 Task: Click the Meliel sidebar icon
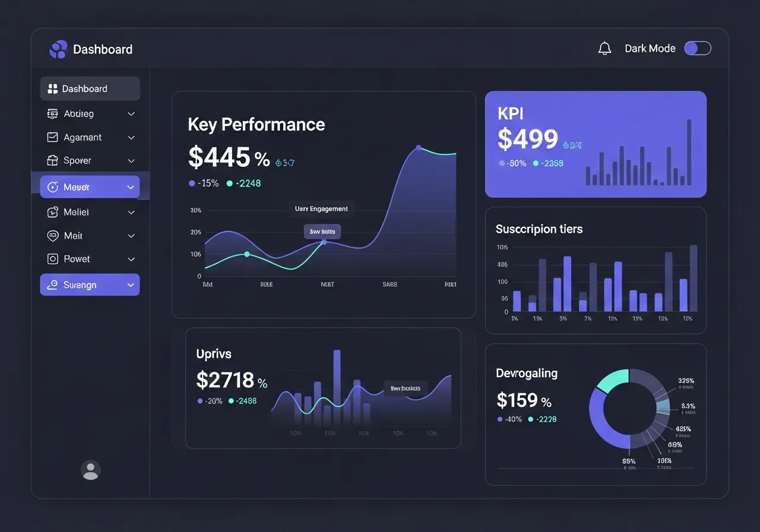coord(52,212)
